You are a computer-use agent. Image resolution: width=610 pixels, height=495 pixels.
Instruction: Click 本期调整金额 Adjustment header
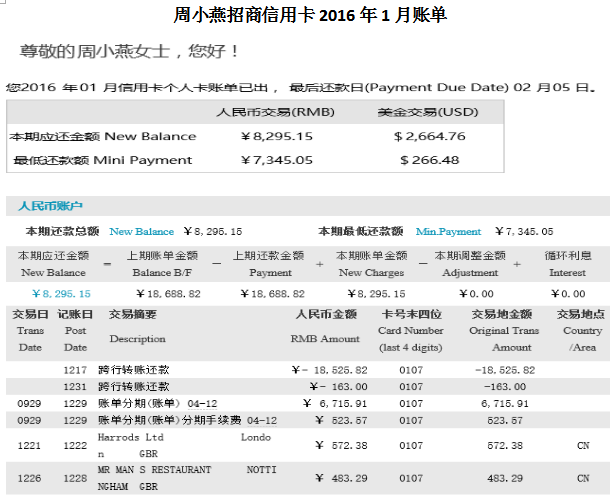click(470, 264)
